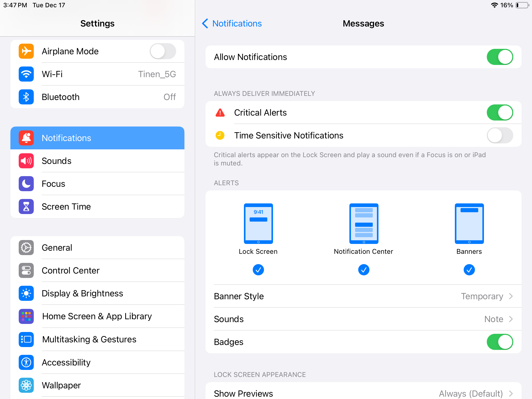Turn off the Badges switch
532x399 pixels.
click(x=500, y=342)
